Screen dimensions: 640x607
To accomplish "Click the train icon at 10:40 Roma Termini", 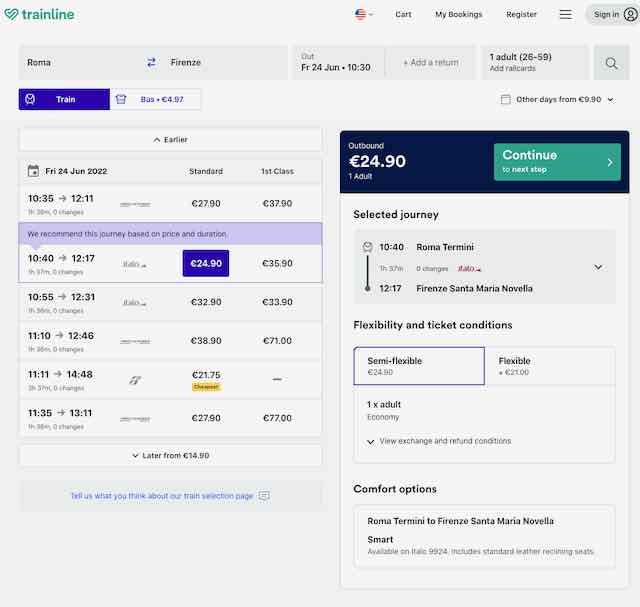I will click(367, 247).
